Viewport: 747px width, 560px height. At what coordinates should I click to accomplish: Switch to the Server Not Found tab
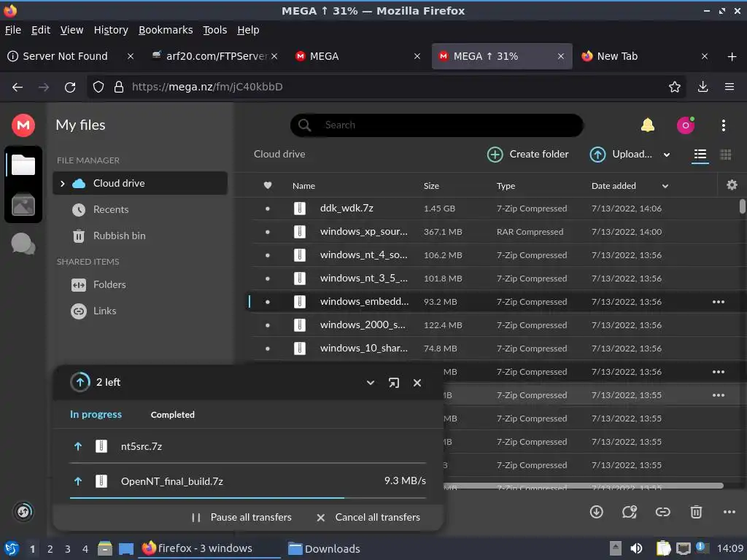(x=65, y=56)
